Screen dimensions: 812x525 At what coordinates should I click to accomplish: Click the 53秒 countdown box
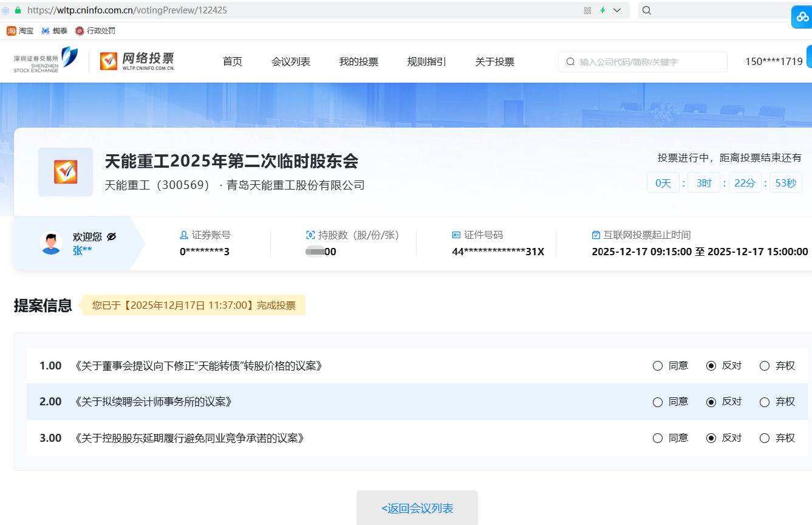pyautogui.click(x=786, y=183)
